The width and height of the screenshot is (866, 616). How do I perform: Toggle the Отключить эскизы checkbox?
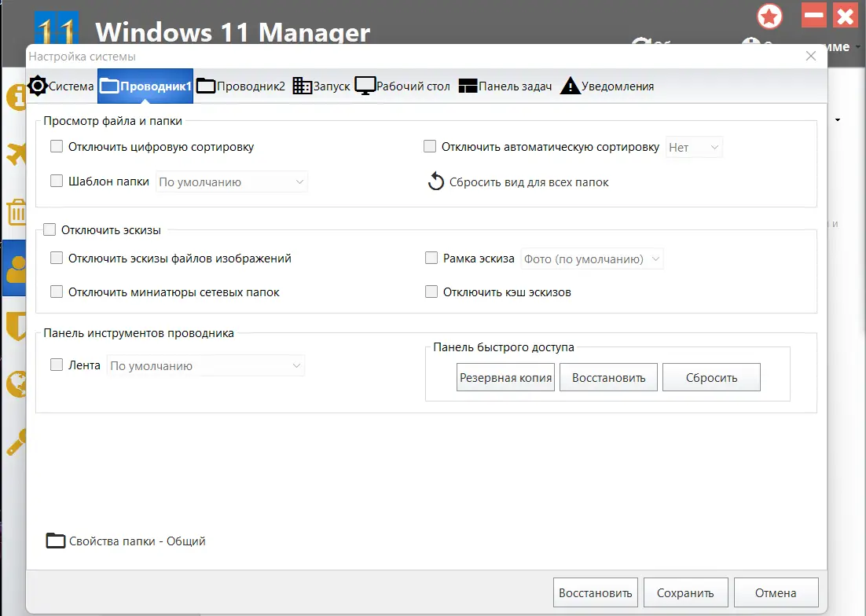pyautogui.click(x=50, y=229)
